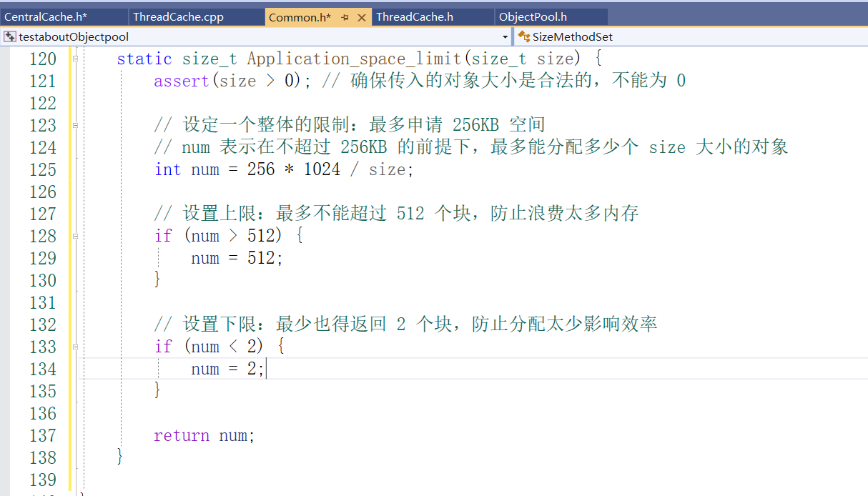Screen dimensions: 868x496
Task: Click line number 137
Action: (42, 435)
